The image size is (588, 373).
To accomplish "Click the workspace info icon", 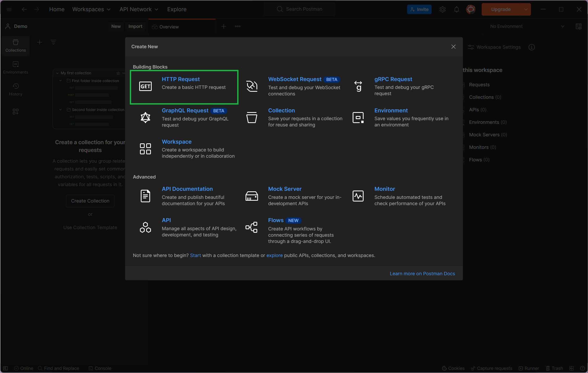I will (532, 47).
